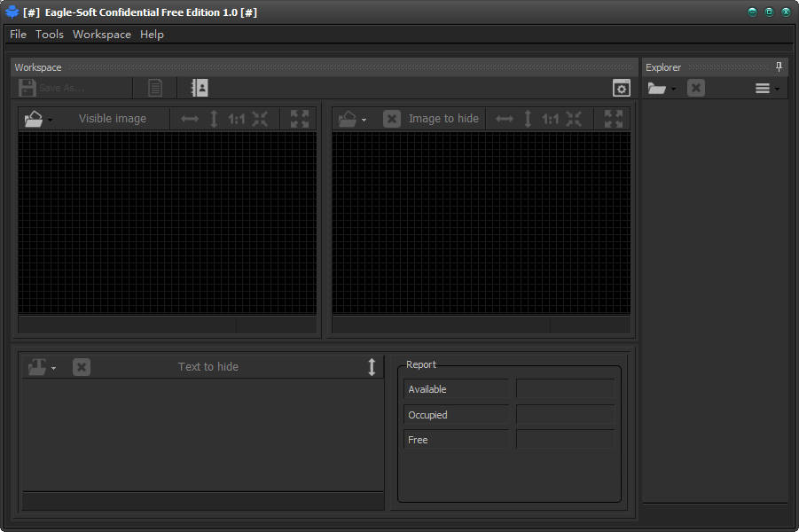The image size is (799, 532).
Task: Open the Workspace menu
Action: 102,35
